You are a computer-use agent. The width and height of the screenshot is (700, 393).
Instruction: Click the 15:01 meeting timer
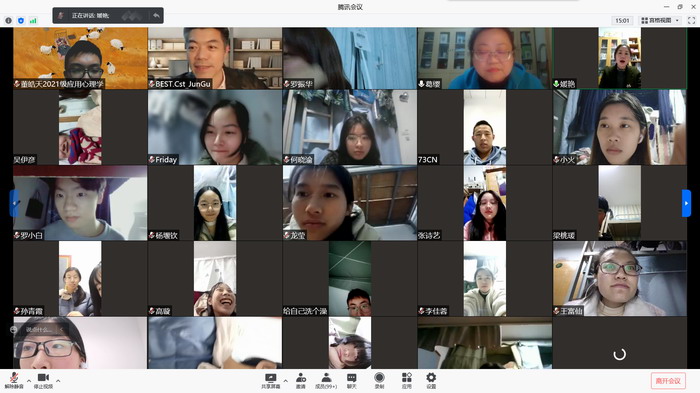pyautogui.click(x=622, y=21)
